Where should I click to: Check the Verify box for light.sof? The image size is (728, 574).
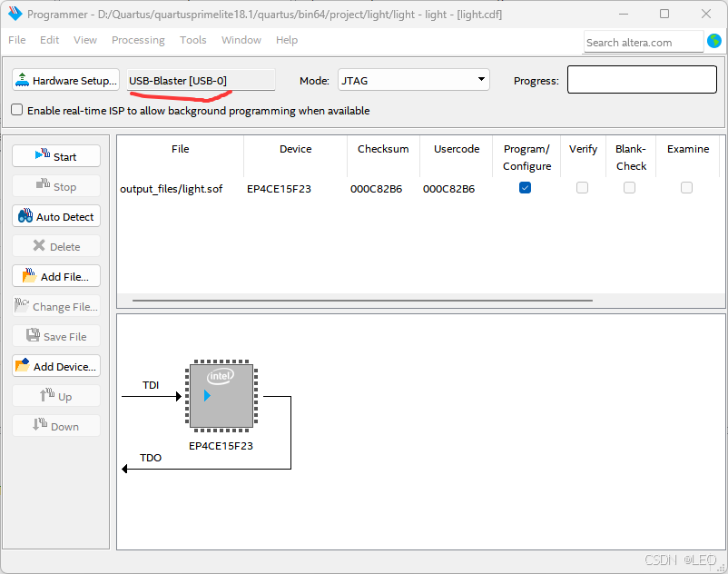coord(582,188)
